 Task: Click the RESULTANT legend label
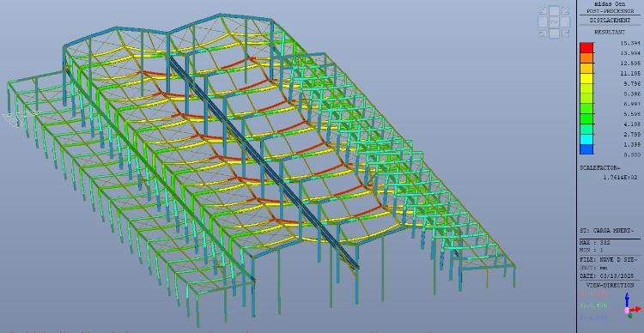[610, 32]
